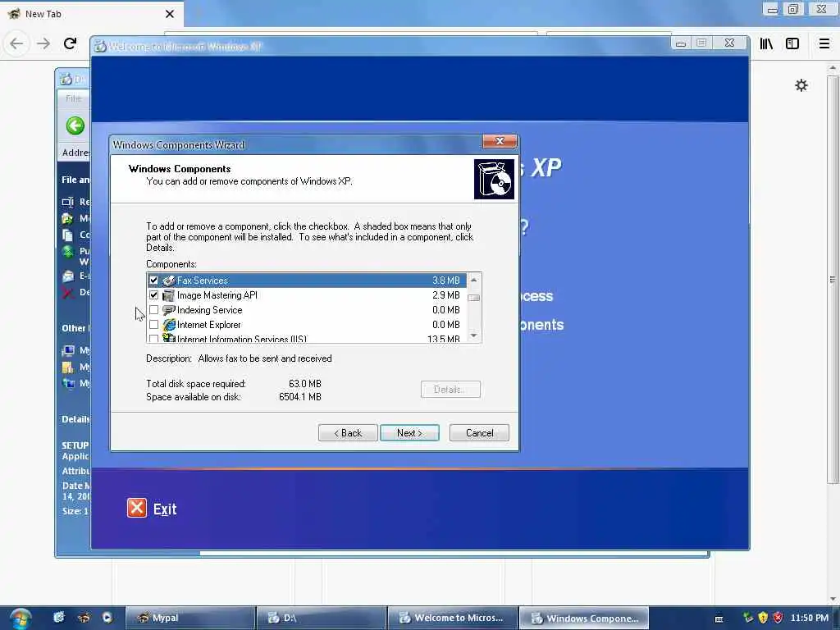
Task: Click the red Exit X icon
Action: [137, 508]
